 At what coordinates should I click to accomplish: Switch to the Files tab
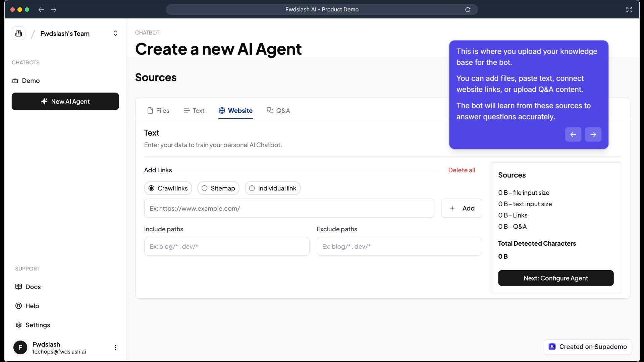[x=158, y=111]
